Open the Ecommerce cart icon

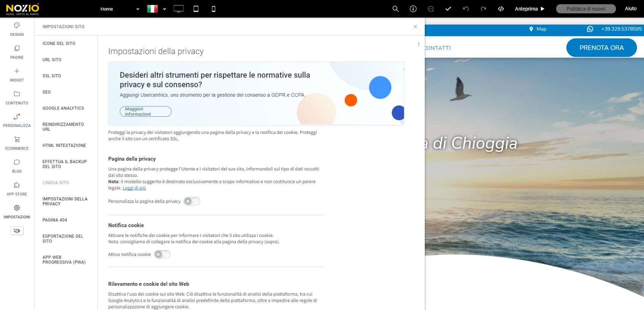click(x=17, y=140)
